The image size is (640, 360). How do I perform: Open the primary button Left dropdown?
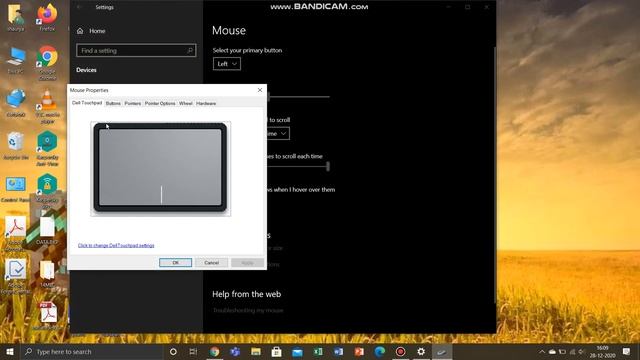(x=227, y=64)
